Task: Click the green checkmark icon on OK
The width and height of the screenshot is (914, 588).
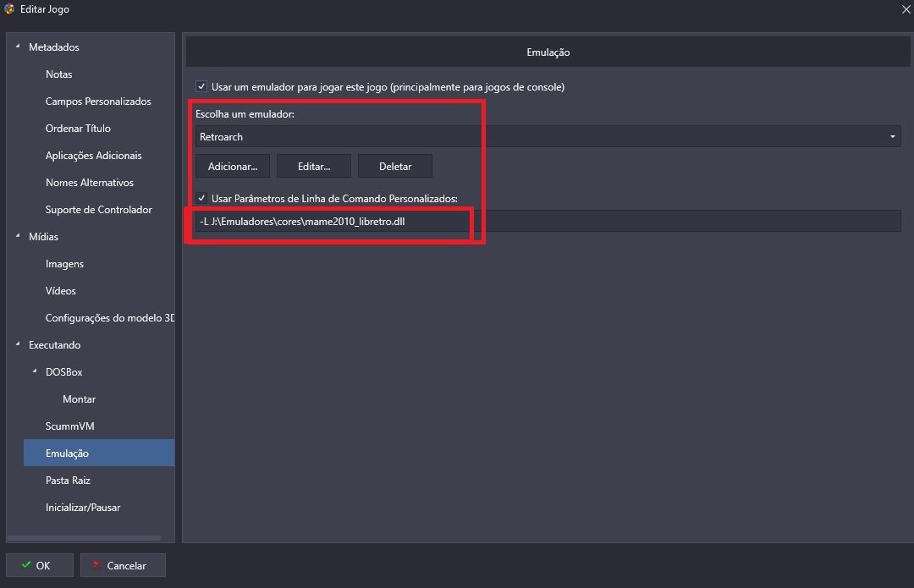Action: (25, 564)
